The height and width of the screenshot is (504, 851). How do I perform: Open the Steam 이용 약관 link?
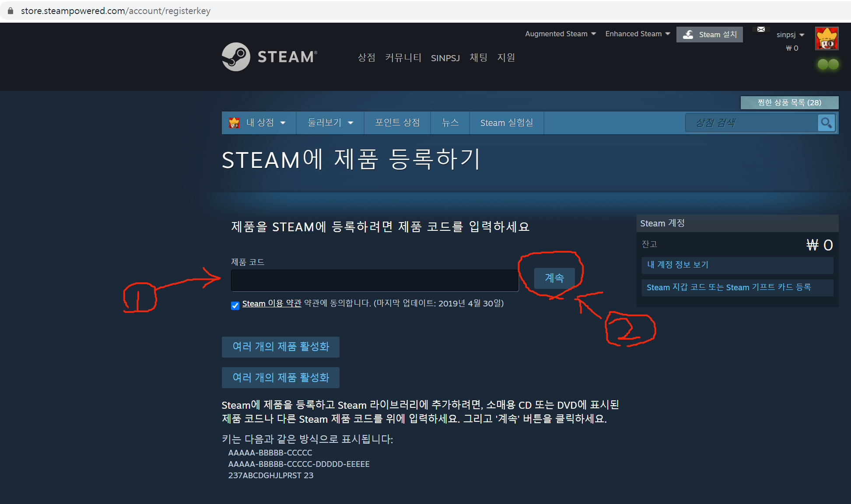[x=271, y=303]
